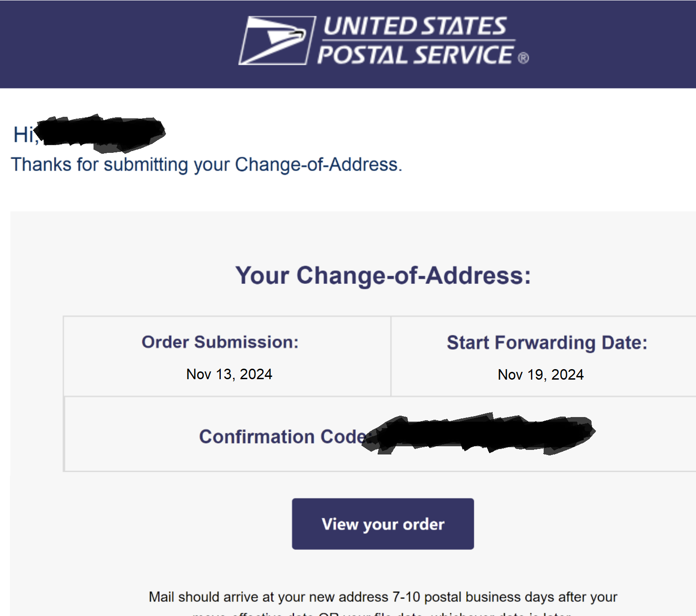Click the Mail should arrive notice text
Screen dimensions: 696x616
coord(383,597)
